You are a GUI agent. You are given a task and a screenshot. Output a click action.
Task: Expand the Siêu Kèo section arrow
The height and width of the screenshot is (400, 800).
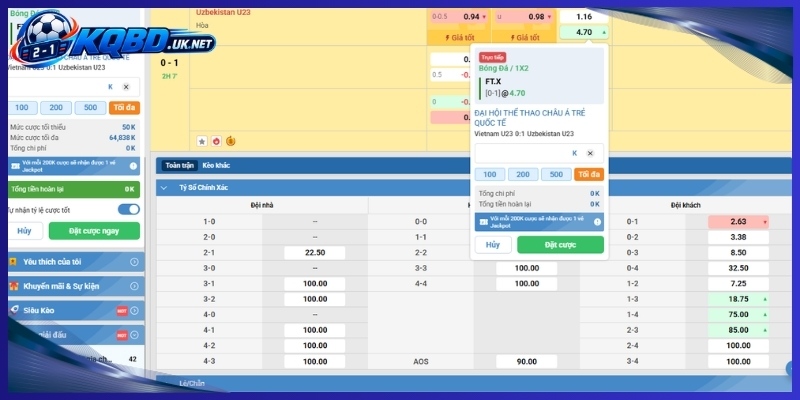tap(134, 311)
